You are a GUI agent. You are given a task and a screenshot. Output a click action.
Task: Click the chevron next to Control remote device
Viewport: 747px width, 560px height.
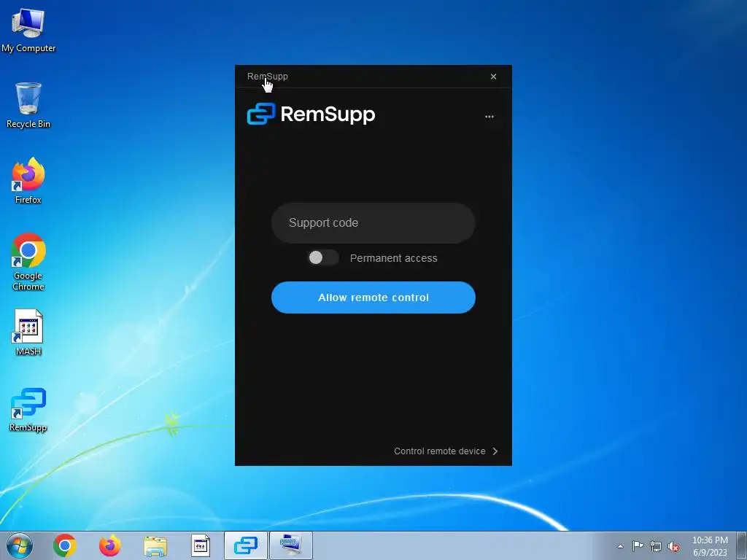point(495,451)
